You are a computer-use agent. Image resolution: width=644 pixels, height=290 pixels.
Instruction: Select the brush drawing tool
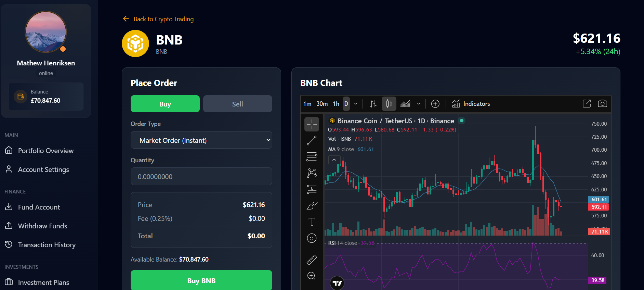point(312,205)
